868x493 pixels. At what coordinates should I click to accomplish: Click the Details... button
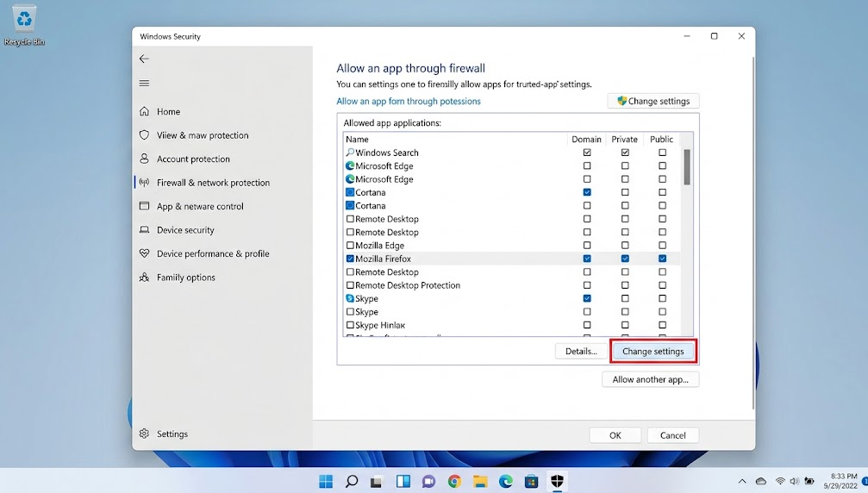pos(581,351)
